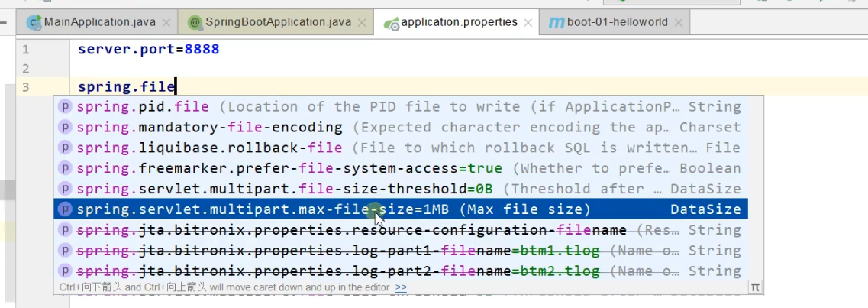Click the pi quick-documentation icon in popup
The image size is (868, 308).
[754, 287]
